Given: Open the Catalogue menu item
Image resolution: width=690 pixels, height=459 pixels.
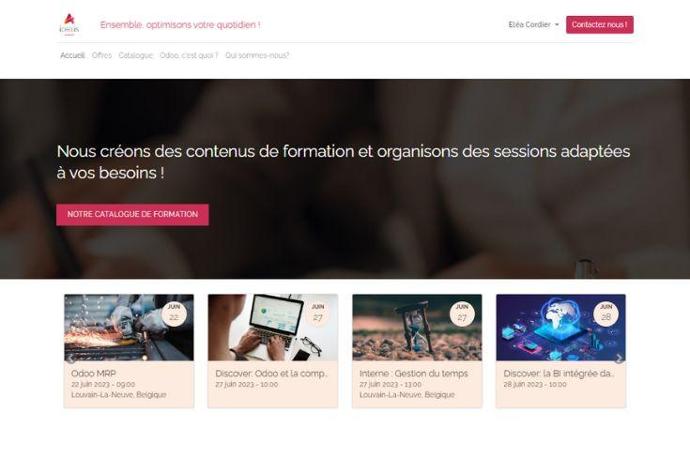Looking at the screenshot, I should (x=136, y=55).
